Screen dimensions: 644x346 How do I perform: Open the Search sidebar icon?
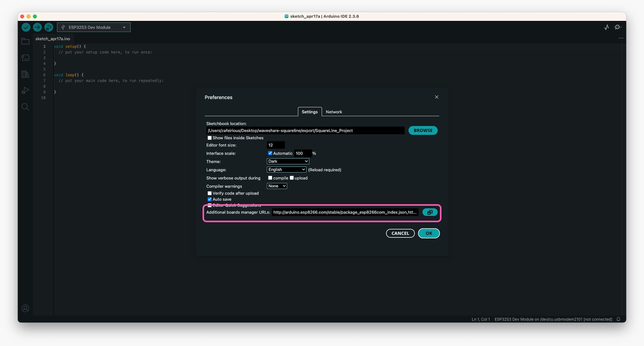[25, 107]
